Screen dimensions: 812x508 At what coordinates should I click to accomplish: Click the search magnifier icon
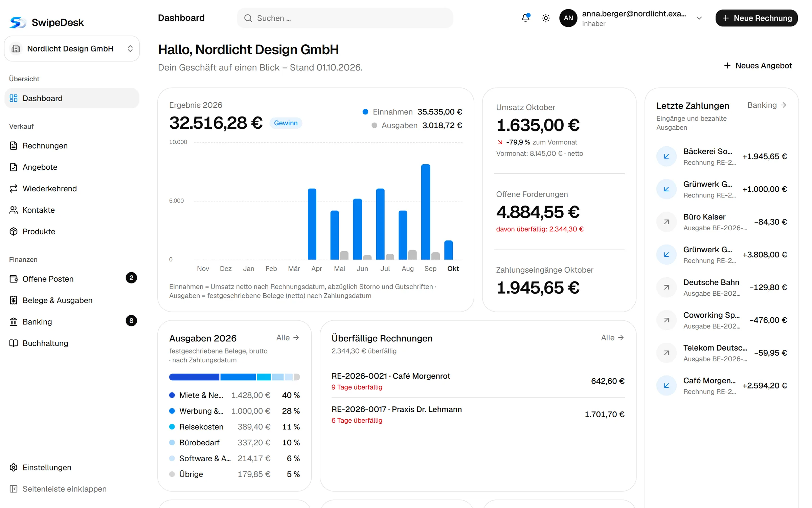[248, 18]
